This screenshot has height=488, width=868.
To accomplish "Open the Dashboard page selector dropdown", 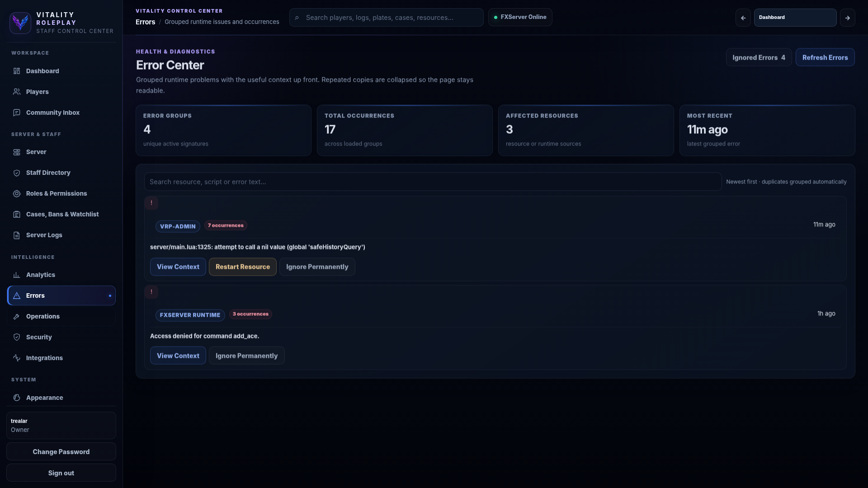I will 795,18.
